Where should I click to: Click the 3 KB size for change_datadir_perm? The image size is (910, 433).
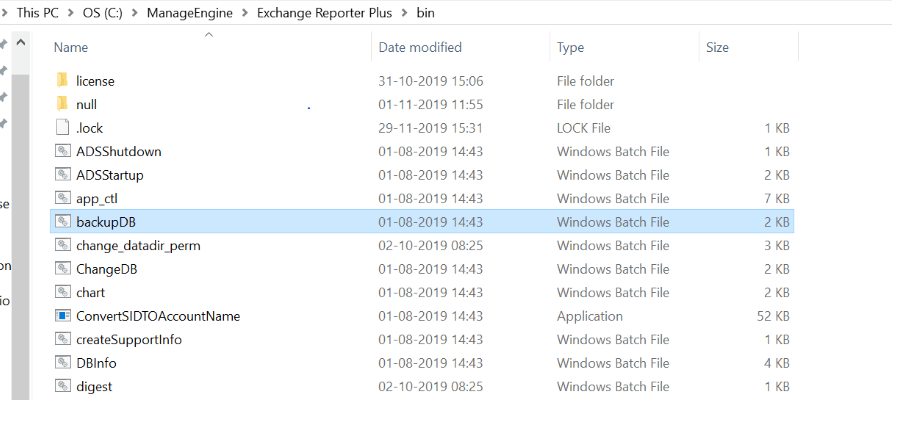pos(777,246)
